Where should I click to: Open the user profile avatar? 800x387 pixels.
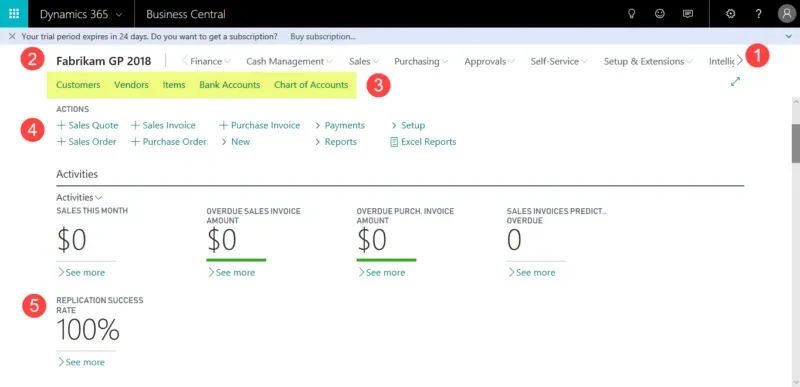click(786, 14)
